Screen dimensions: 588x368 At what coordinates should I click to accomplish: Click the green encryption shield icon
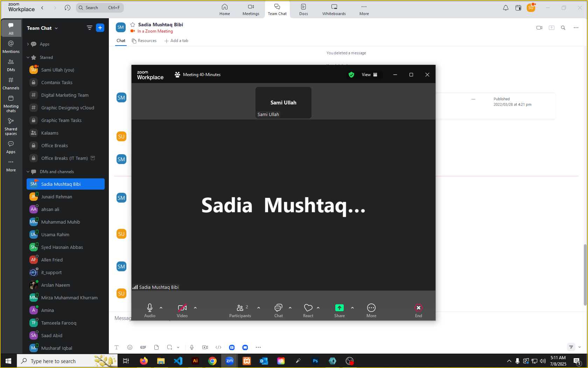(x=351, y=75)
